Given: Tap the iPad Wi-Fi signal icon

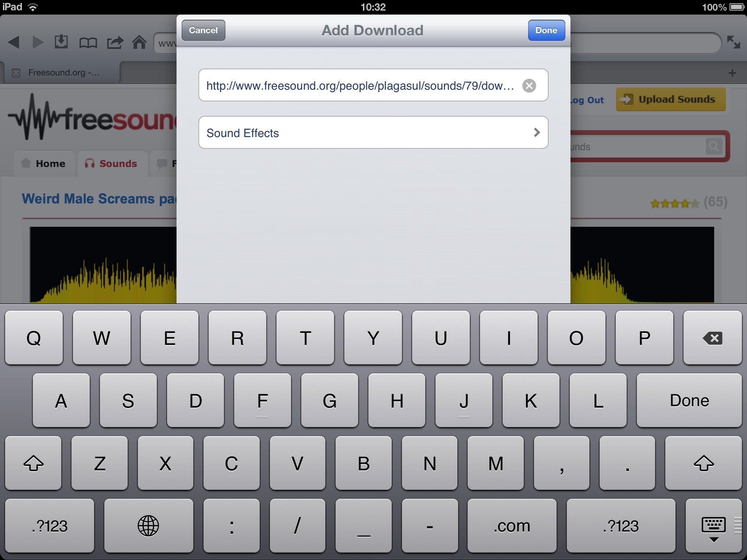Looking at the screenshot, I should tap(36, 7).
